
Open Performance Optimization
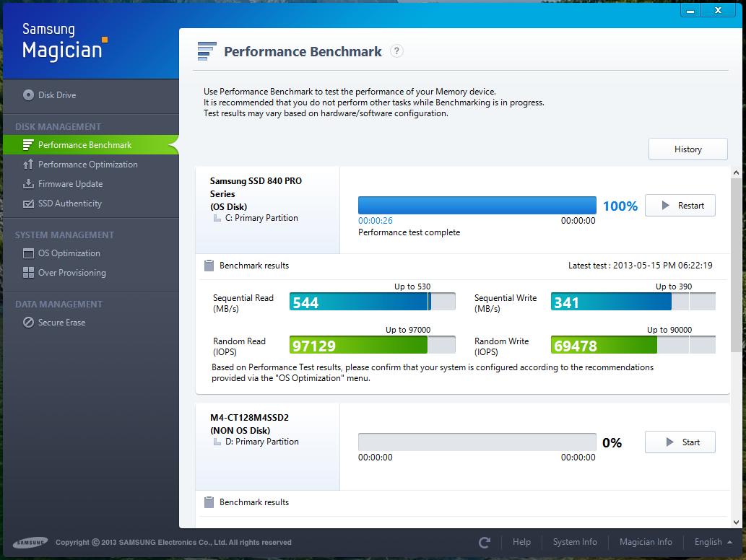tap(88, 165)
